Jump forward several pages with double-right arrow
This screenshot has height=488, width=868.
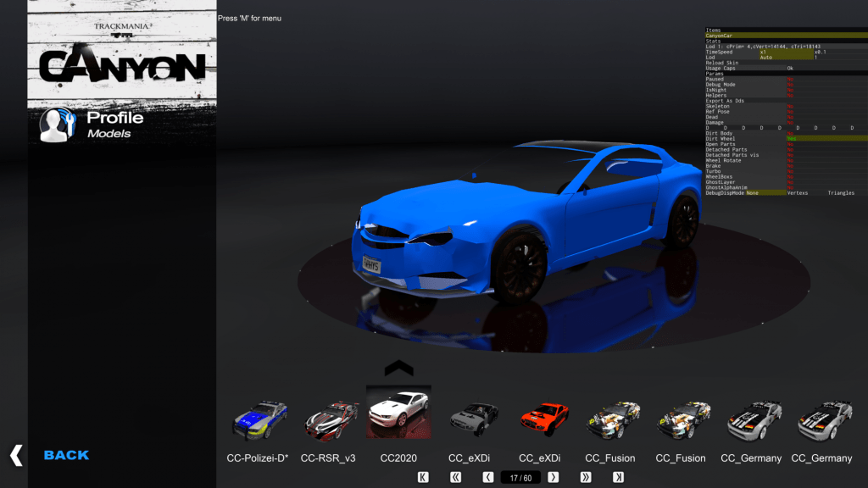[585, 477]
